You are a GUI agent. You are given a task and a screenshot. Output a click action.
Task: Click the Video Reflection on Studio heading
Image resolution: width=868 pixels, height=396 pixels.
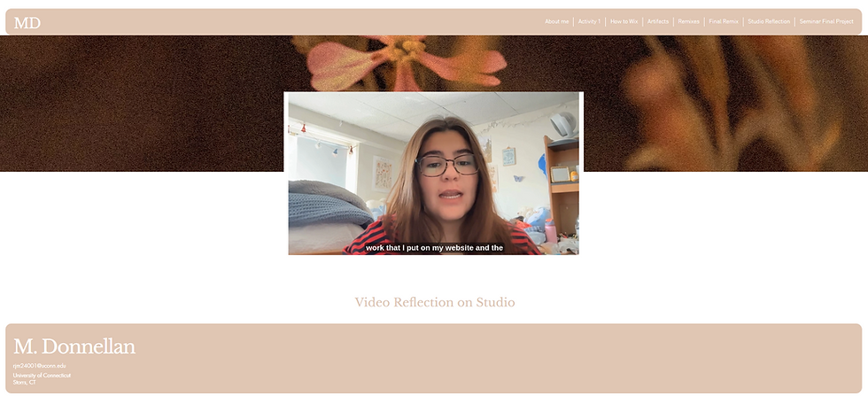point(435,302)
